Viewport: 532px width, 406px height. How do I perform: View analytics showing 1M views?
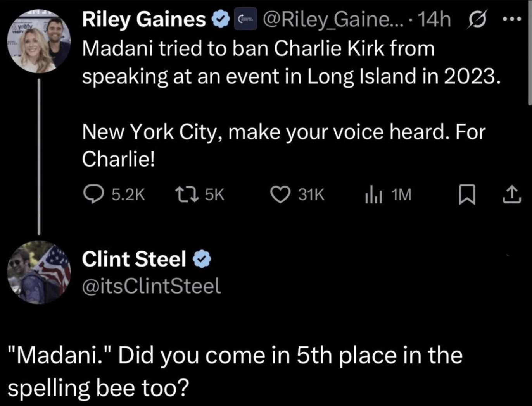click(x=373, y=195)
